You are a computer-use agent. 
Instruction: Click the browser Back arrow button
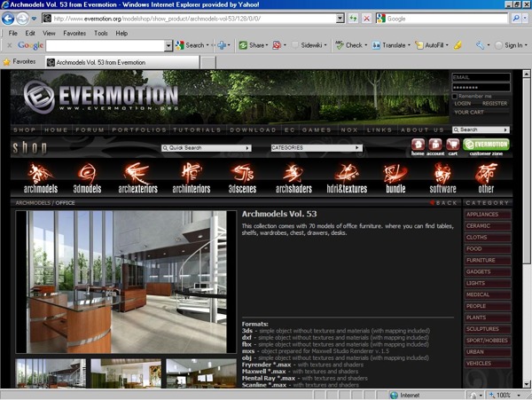[x=8, y=19]
